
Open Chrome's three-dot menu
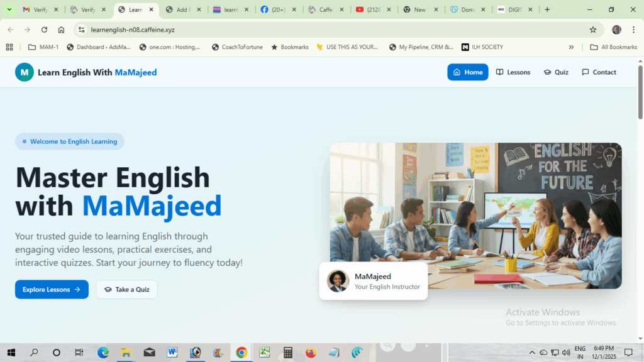(633, 30)
